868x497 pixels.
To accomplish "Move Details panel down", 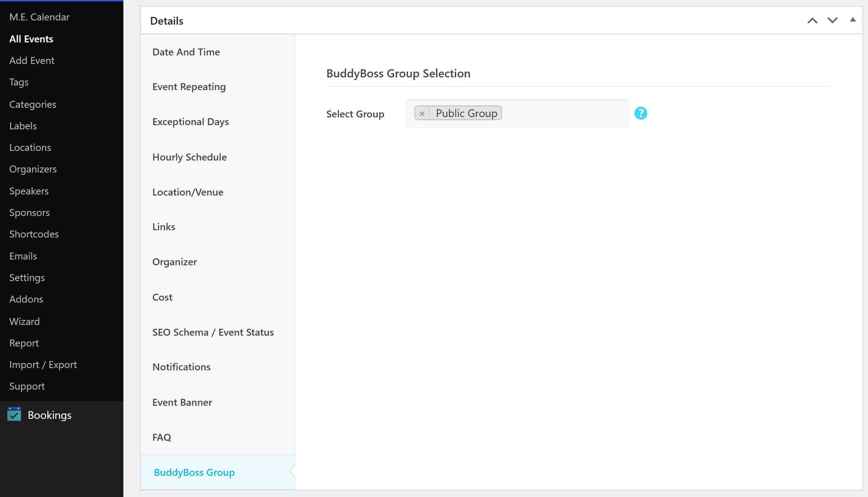I will (833, 20).
